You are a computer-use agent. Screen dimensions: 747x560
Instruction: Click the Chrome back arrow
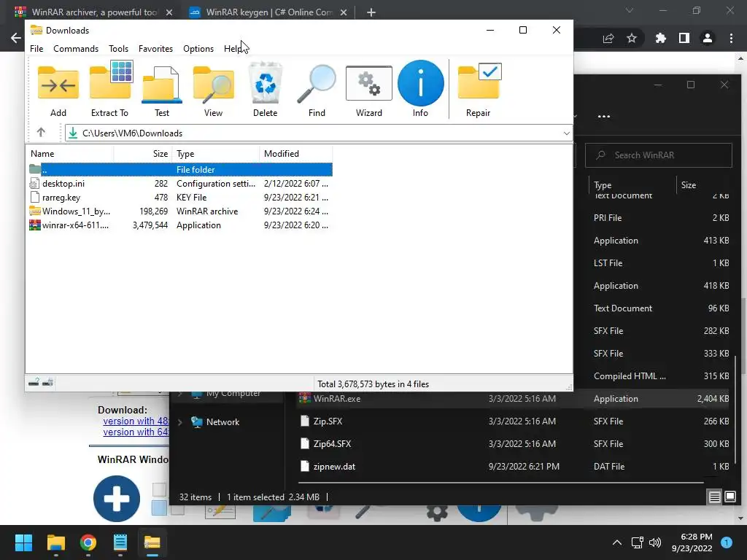(x=16, y=38)
